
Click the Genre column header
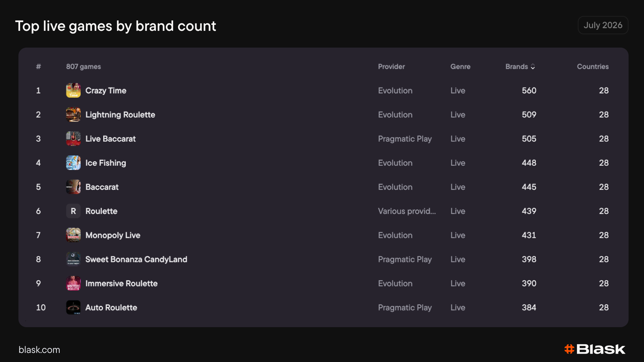(460, 67)
